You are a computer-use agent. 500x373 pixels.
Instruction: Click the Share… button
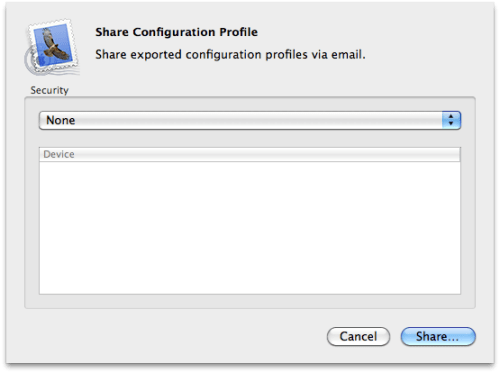(438, 336)
